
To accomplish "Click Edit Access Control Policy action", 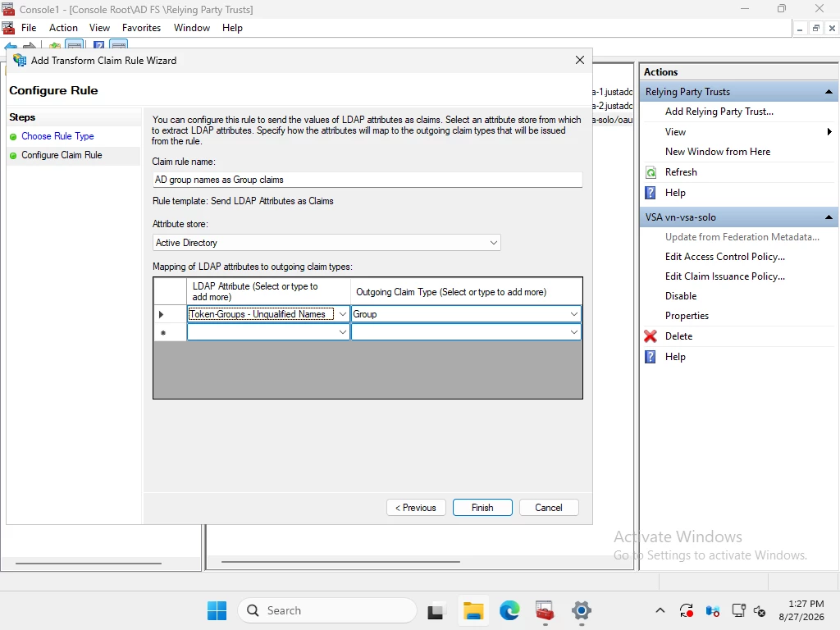I will pyautogui.click(x=725, y=257).
